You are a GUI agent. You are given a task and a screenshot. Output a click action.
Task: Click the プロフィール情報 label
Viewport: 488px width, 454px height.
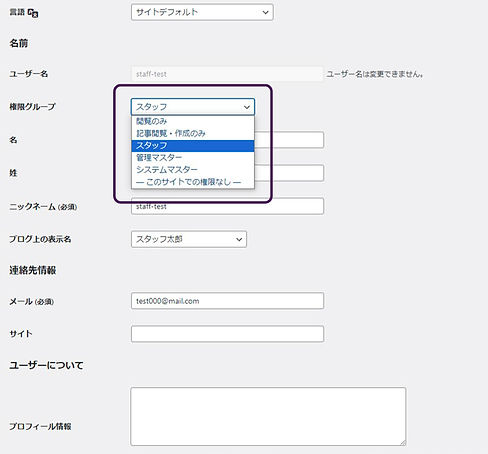coord(40,426)
